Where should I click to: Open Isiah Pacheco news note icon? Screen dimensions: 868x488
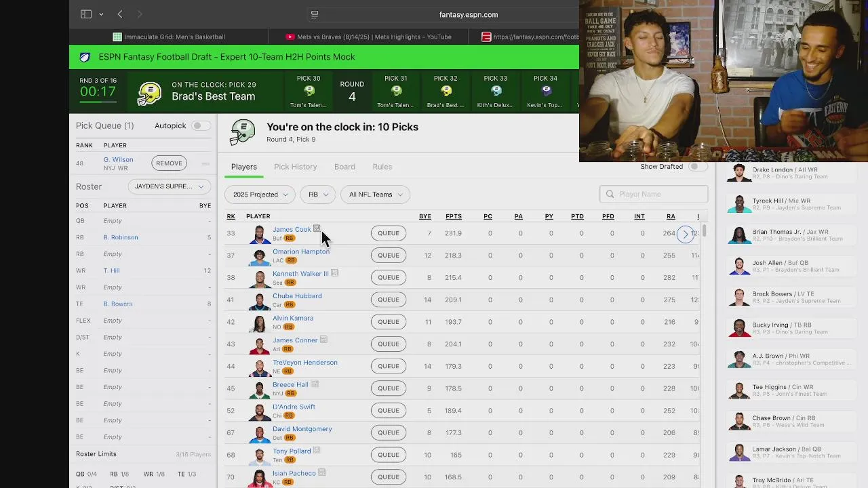(x=322, y=472)
